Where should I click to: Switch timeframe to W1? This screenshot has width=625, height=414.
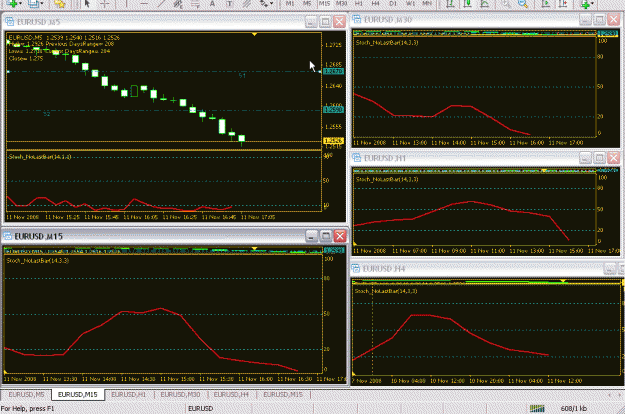(x=410, y=4)
